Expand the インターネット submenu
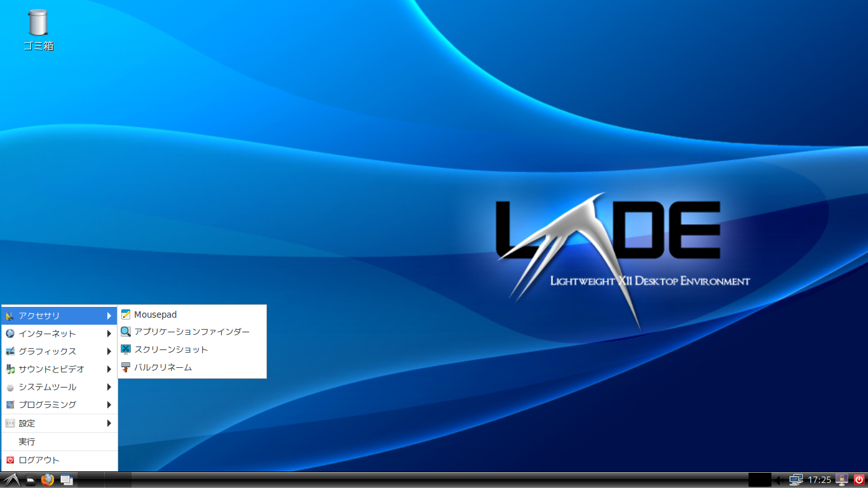This screenshot has height=488, width=868. pos(59,334)
